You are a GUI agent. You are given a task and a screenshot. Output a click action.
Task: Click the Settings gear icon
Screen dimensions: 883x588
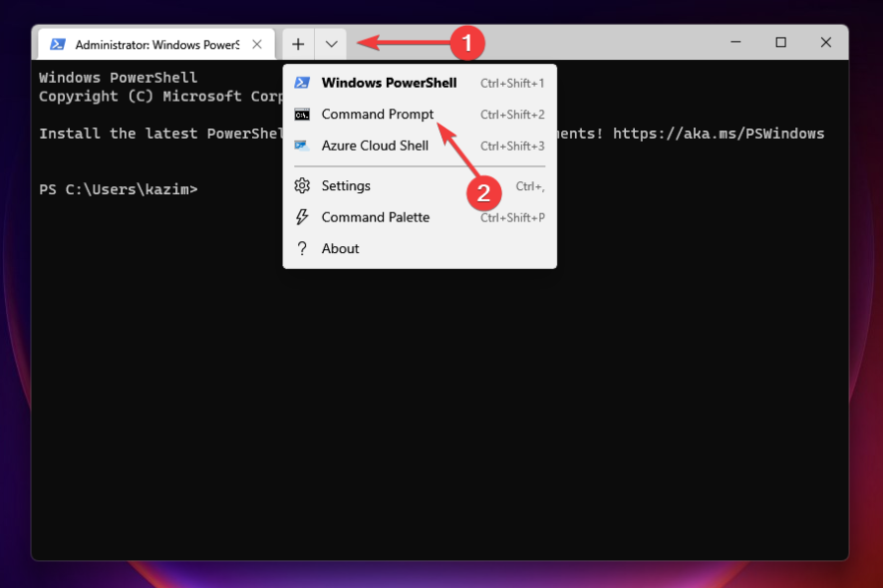pos(302,185)
